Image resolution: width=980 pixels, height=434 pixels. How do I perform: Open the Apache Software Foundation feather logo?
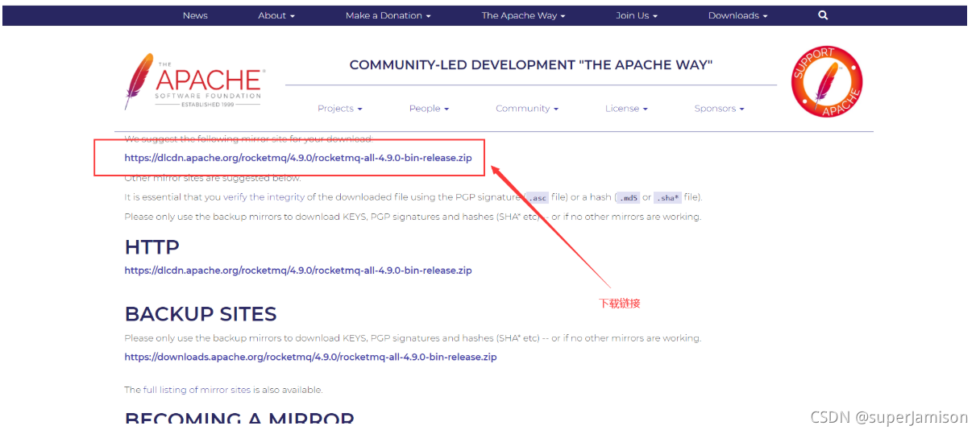(194, 81)
